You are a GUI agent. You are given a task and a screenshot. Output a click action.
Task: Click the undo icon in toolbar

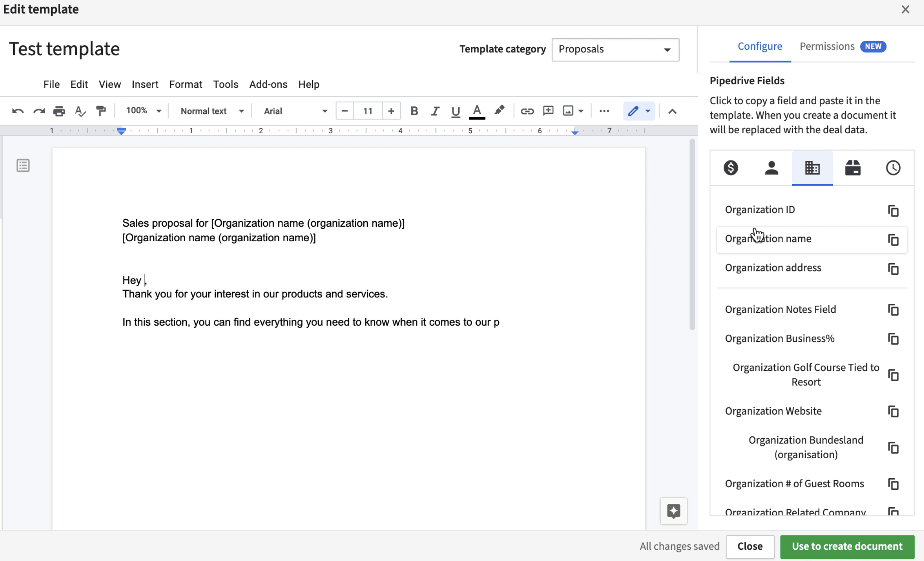click(x=18, y=111)
